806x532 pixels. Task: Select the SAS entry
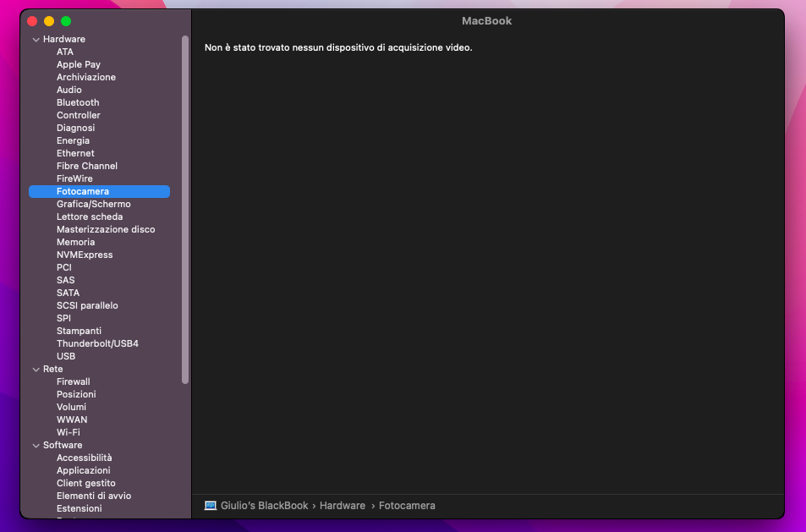(65, 280)
